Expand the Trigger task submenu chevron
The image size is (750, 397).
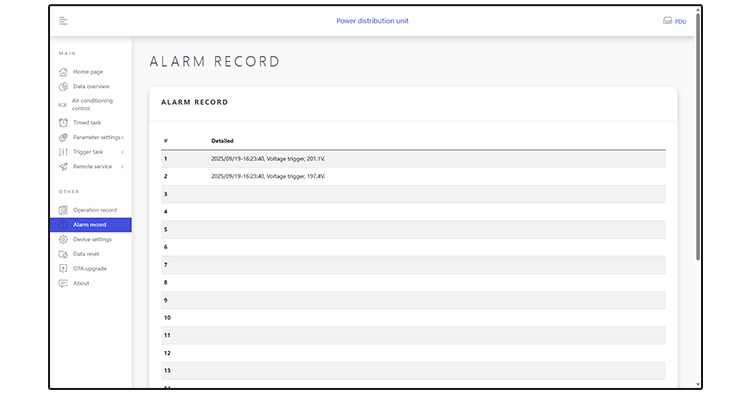click(122, 152)
